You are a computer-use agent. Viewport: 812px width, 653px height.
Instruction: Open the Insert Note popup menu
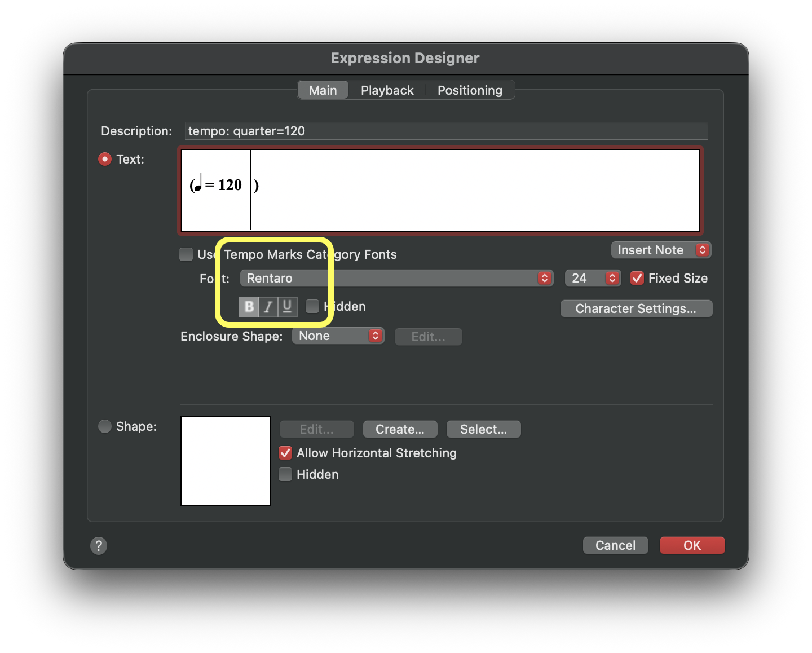pos(660,250)
